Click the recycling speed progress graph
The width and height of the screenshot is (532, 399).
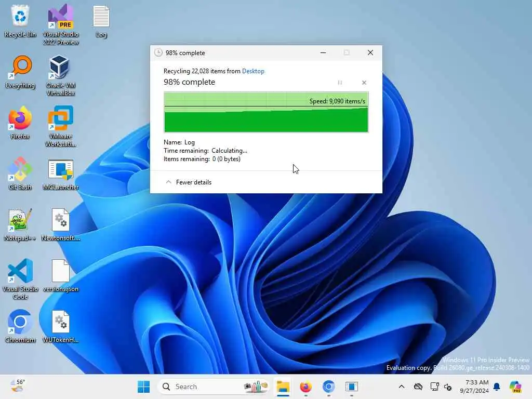(266, 112)
